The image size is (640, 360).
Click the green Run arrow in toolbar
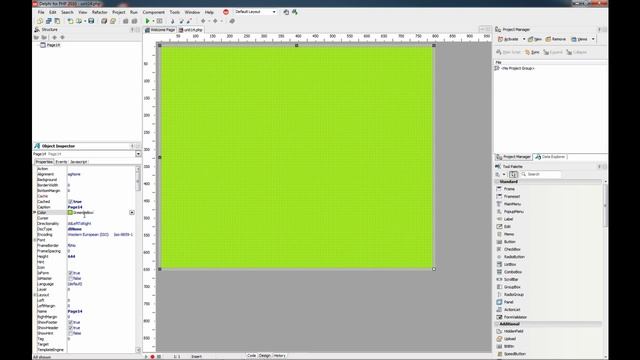(148, 21)
